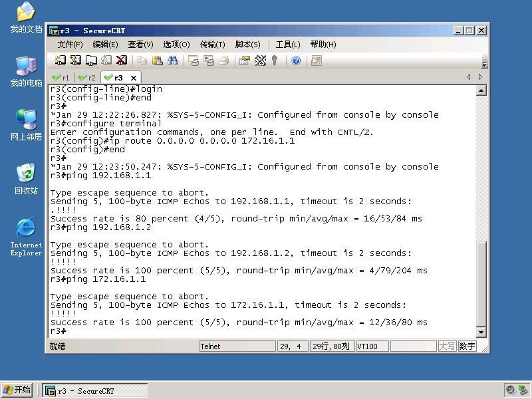Click the SecureFX toolbar icon
532x399 pixels.
pyautogui.click(x=317, y=61)
